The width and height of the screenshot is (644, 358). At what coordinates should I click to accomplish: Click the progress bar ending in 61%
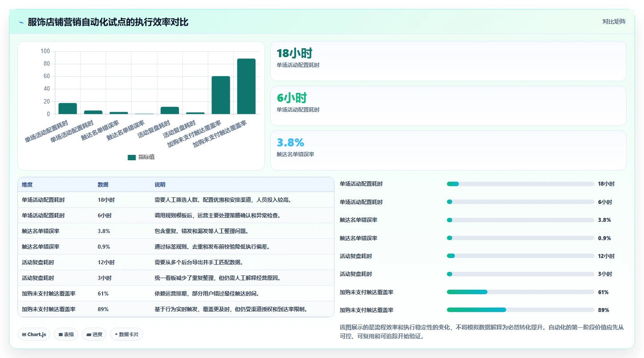tap(520, 292)
